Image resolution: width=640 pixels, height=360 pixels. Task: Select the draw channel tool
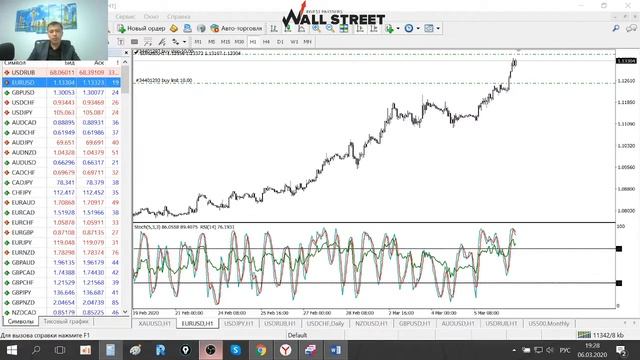tap(162, 42)
